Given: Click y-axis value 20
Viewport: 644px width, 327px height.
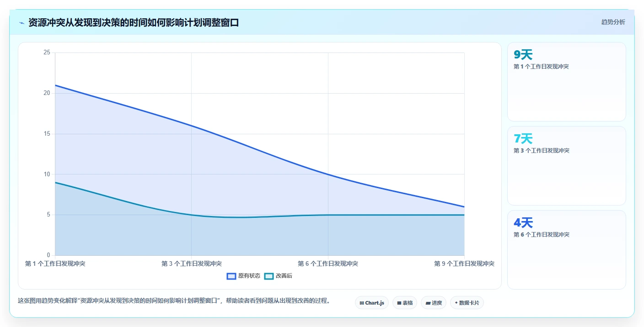Looking at the screenshot, I should coord(47,93).
